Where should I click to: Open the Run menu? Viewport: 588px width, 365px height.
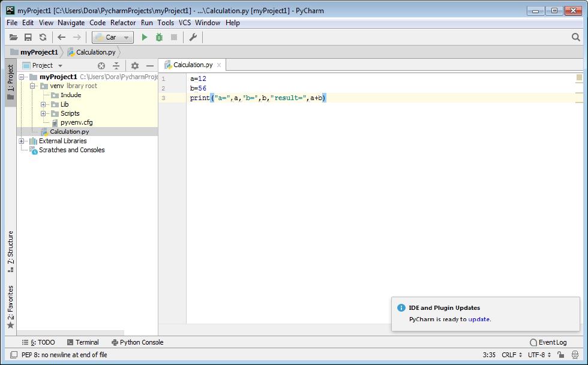point(146,23)
